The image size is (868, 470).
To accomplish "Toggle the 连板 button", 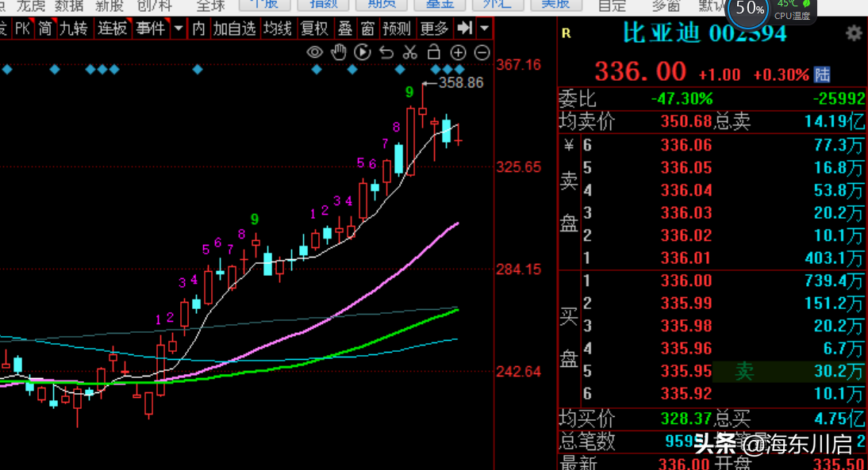I will (x=112, y=28).
